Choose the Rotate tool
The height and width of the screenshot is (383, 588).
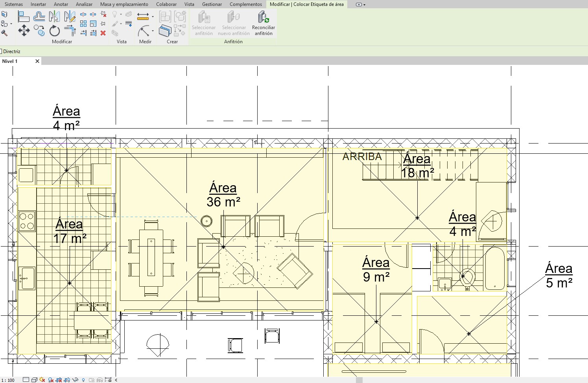[x=54, y=30]
